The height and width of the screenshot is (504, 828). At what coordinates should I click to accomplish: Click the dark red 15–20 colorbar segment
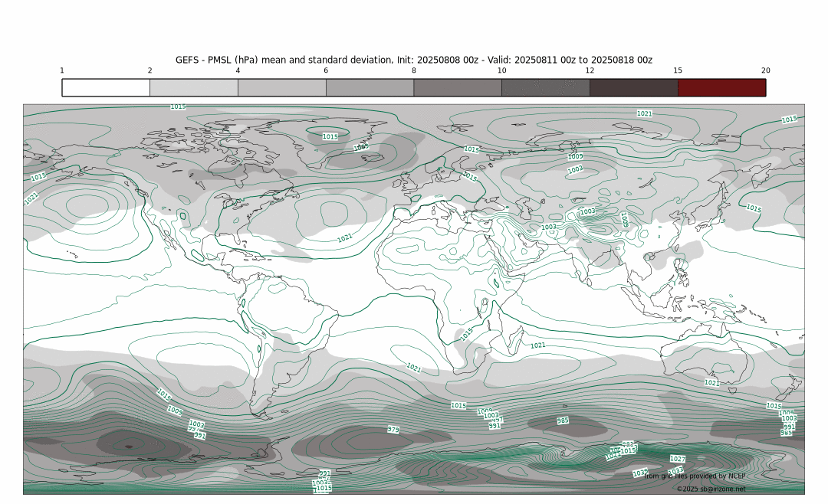coord(721,87)
